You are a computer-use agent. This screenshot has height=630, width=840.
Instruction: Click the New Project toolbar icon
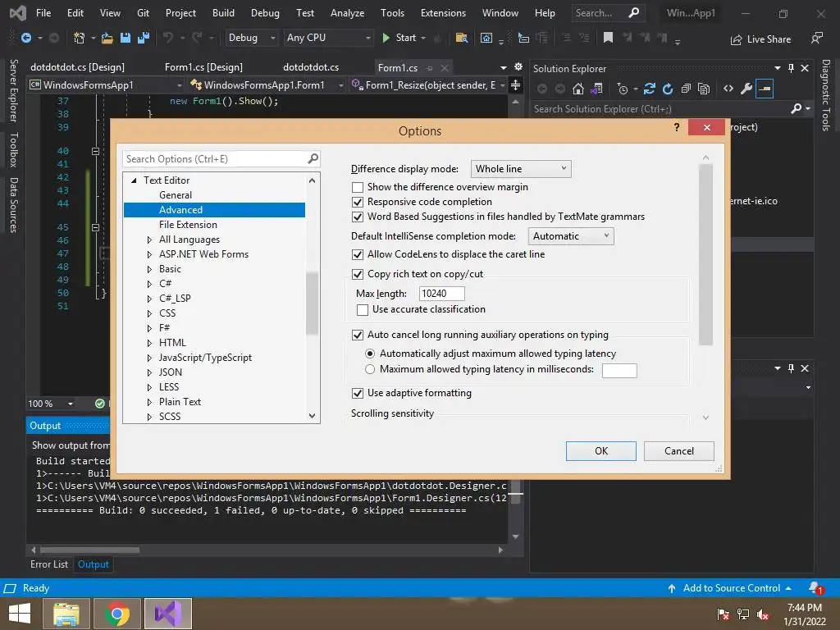[79, 38]
